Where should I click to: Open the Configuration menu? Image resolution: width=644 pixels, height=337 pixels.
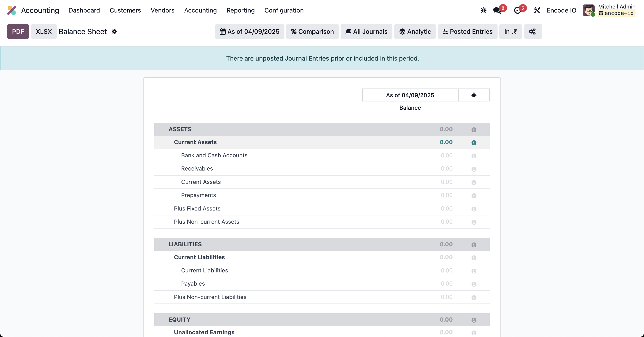click(x=284, y=10)
